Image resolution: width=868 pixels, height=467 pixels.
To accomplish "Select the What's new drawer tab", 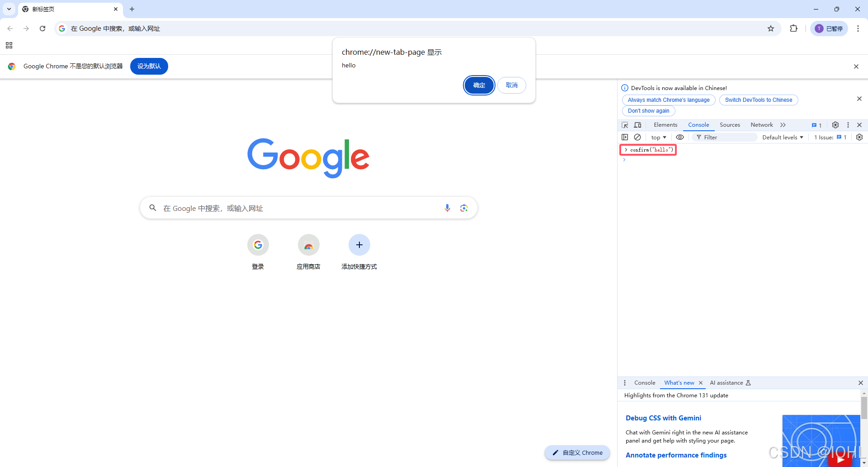I will point(679,383).
